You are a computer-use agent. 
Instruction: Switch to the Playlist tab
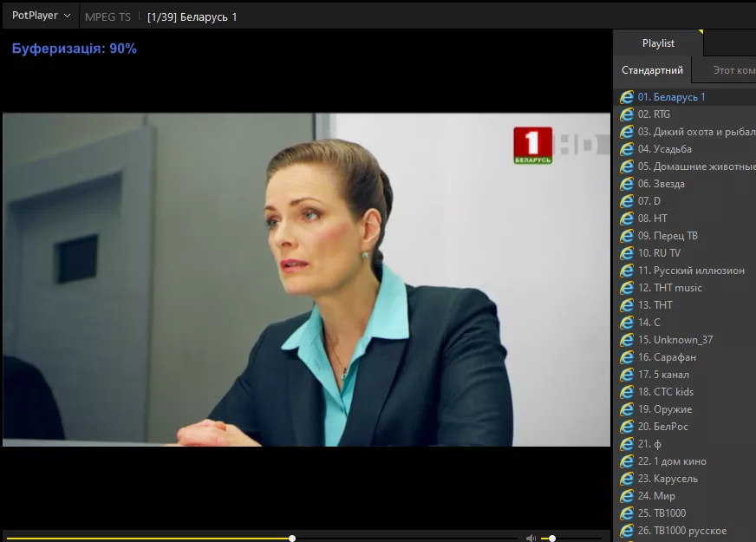pyautogui.click(x=658, y=43)
